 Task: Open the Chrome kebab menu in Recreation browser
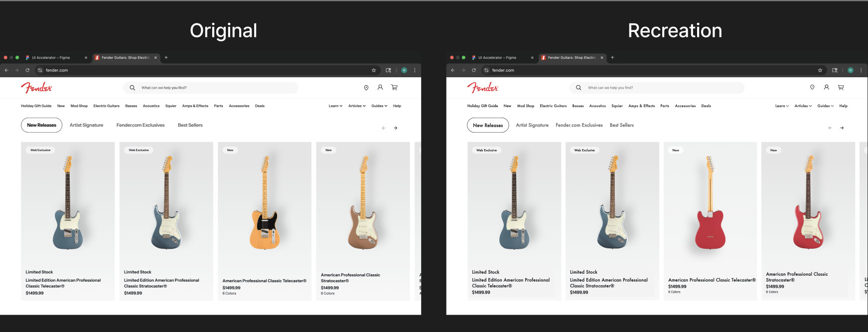861,70
